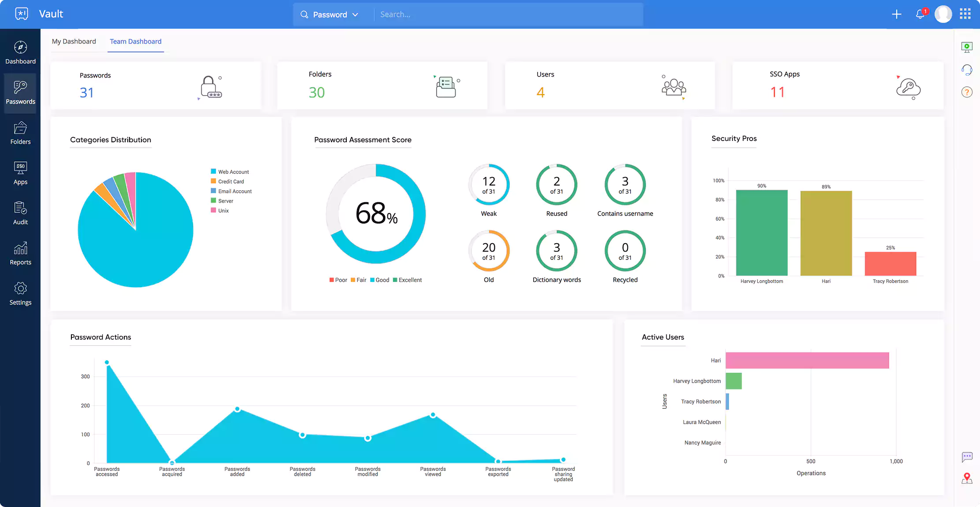Switch to Team Dashboard tab
Screen dimensions: 980x507
(x=135, y=41)
